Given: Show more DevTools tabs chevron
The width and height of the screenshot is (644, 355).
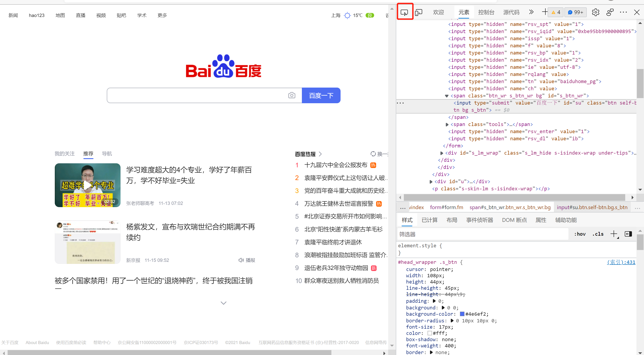Looking at the screenshot, I should (x=531, y=12).
